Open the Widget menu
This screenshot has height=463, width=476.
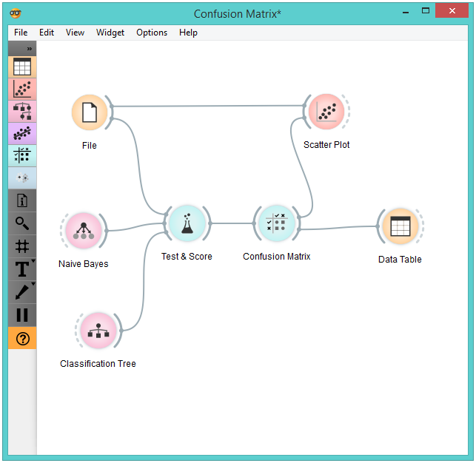coord(110,33)
